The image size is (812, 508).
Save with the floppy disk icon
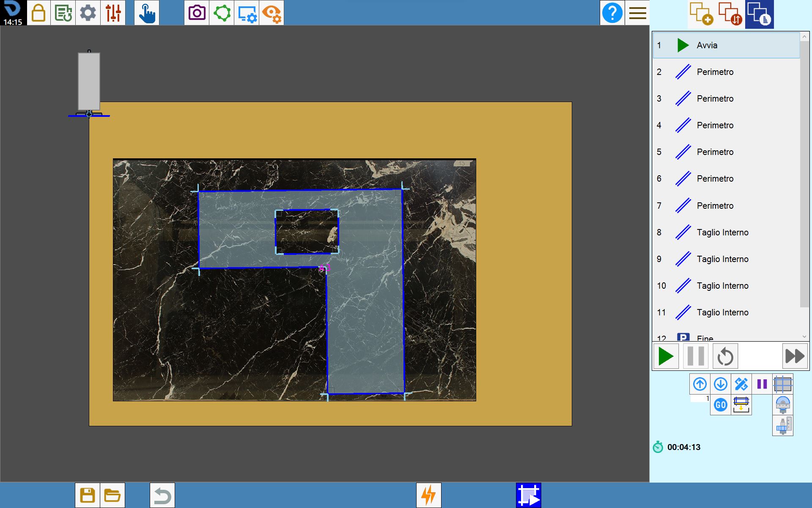click(88, 495)
